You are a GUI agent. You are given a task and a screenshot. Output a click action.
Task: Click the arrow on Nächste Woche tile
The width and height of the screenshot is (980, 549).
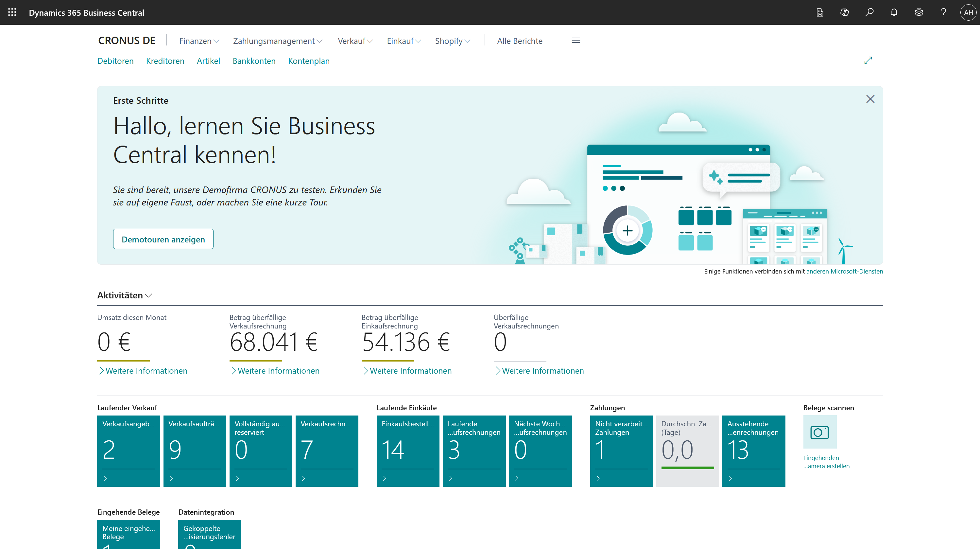[x=517, y=478]
